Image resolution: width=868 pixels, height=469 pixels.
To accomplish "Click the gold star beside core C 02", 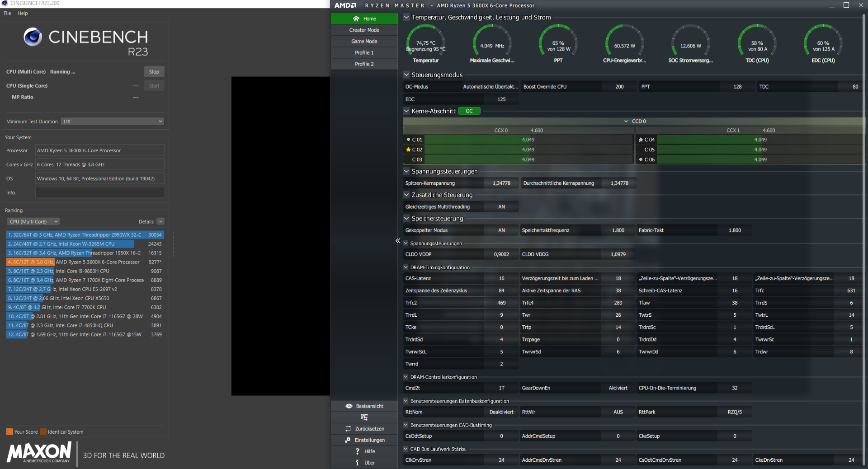I will 408,150.
